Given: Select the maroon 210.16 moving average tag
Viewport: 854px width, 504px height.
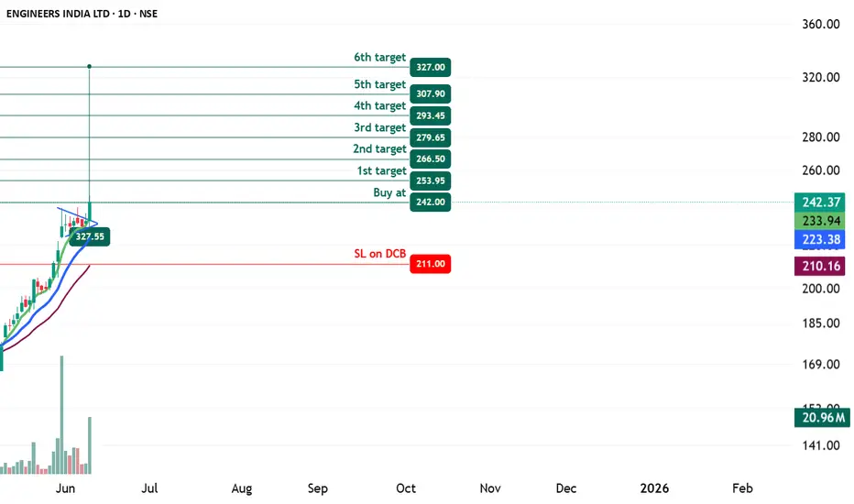Looking at the screenshot, I should pos(820,266).
